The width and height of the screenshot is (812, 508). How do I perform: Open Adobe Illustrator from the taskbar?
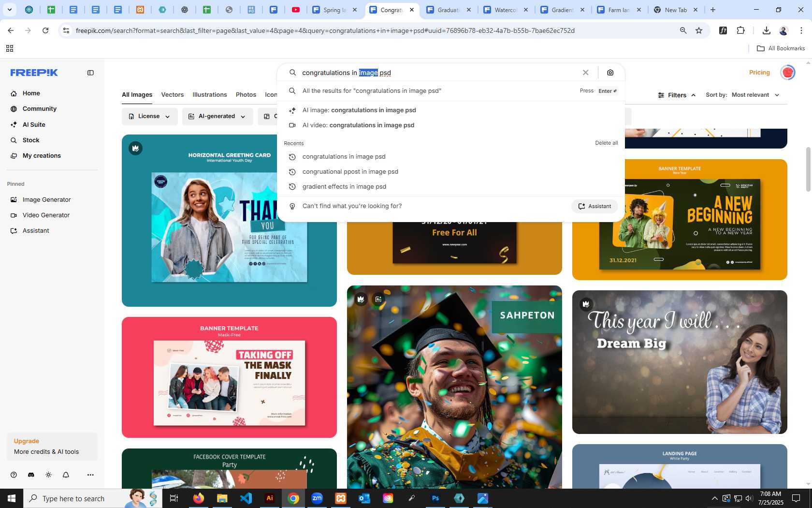(270, 498)
